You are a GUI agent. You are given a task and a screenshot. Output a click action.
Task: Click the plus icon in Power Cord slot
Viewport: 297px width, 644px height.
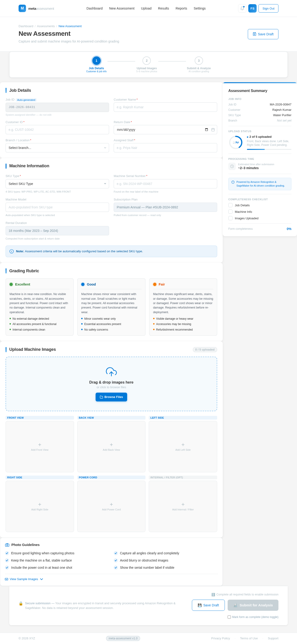(111, 504)
